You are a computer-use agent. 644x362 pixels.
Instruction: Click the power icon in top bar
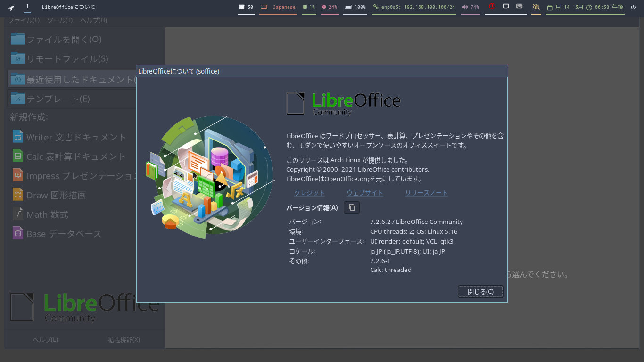pyautogui.click(x=633, y=8)
